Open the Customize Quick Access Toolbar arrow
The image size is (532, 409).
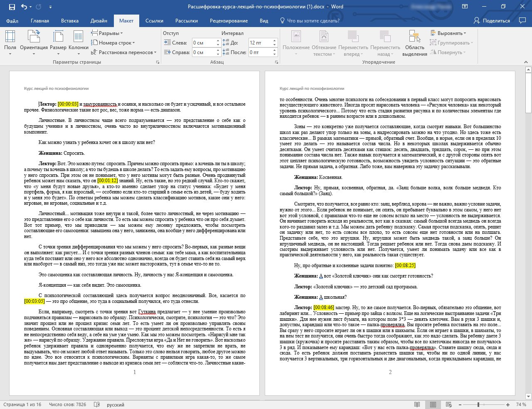tap(50, 7)
